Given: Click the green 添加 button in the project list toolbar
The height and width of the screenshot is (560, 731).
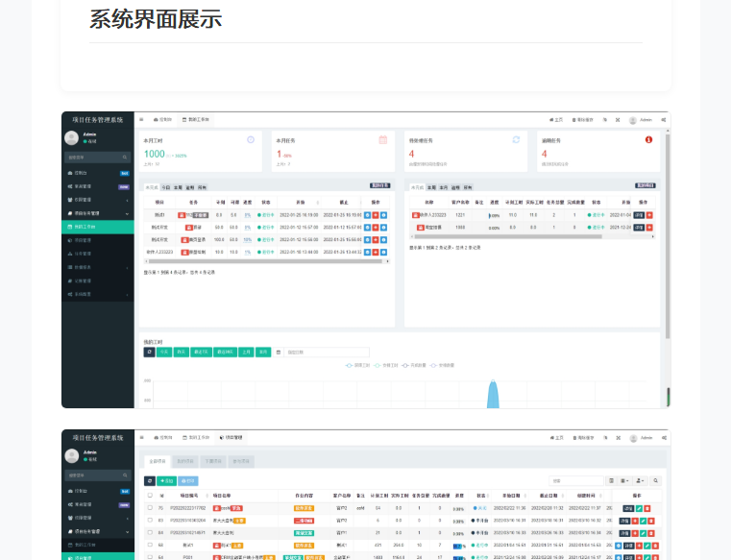Looking at the screenshot, I should point(166,480).
